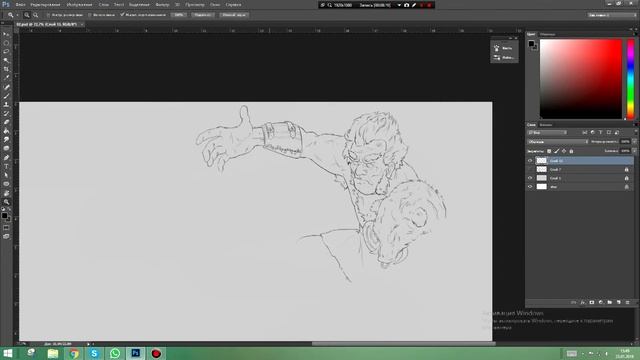Click zoom-out magnifier in options bar
The image size is (640, 360).
(36, 15)
